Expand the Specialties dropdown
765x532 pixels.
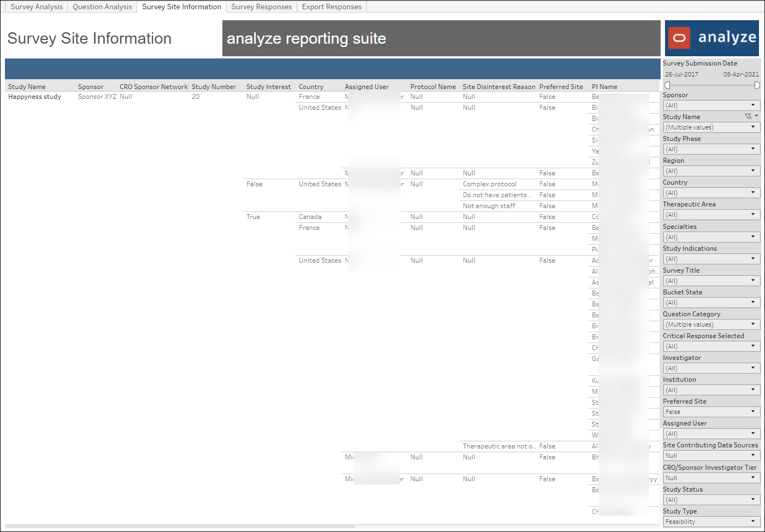[711, 237]
